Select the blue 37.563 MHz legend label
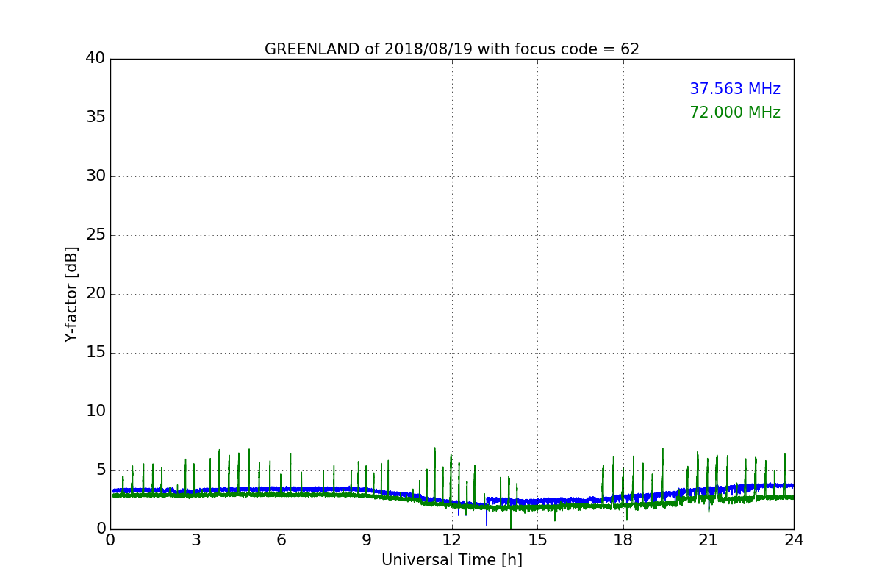 [735, 89]
